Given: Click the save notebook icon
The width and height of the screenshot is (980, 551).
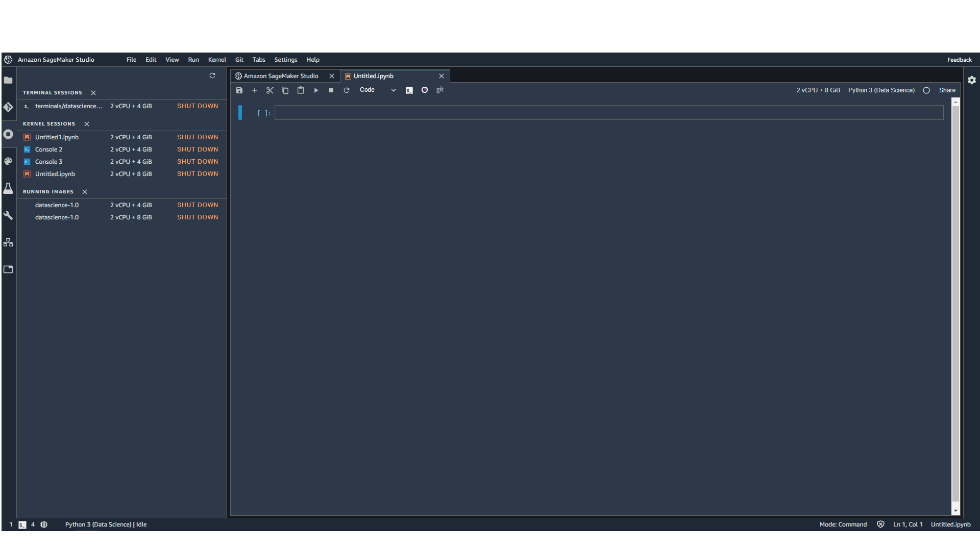Looking at the screenshot, I should point(239,90).
